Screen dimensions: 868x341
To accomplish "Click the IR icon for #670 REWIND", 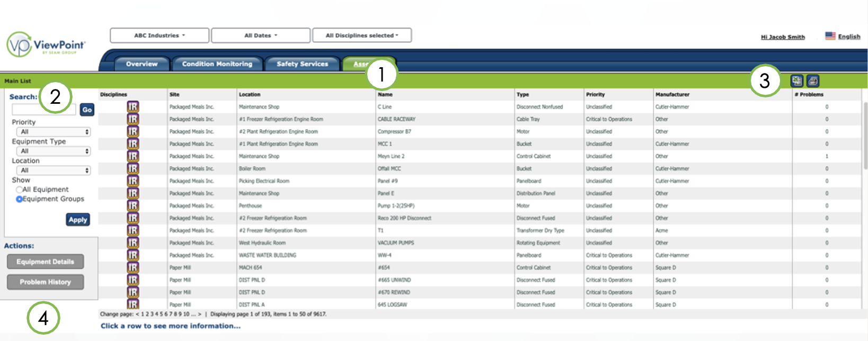I will click(x=132, y=292).
